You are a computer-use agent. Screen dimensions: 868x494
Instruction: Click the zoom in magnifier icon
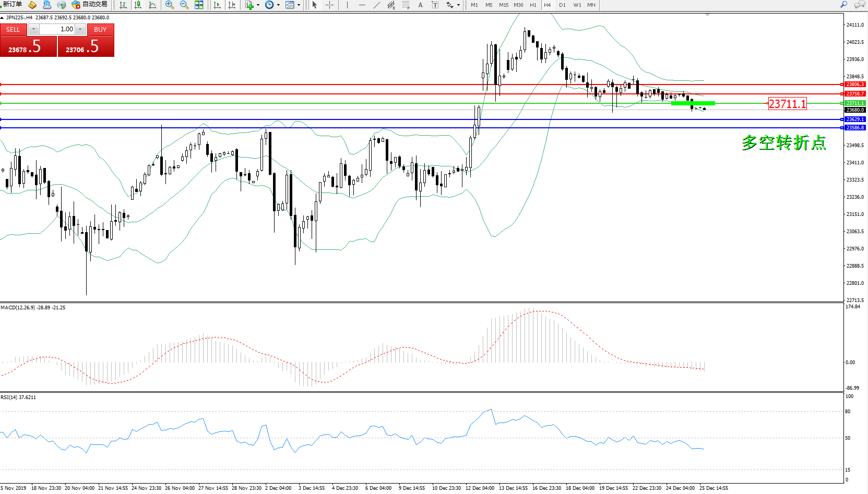click(169, 5)
